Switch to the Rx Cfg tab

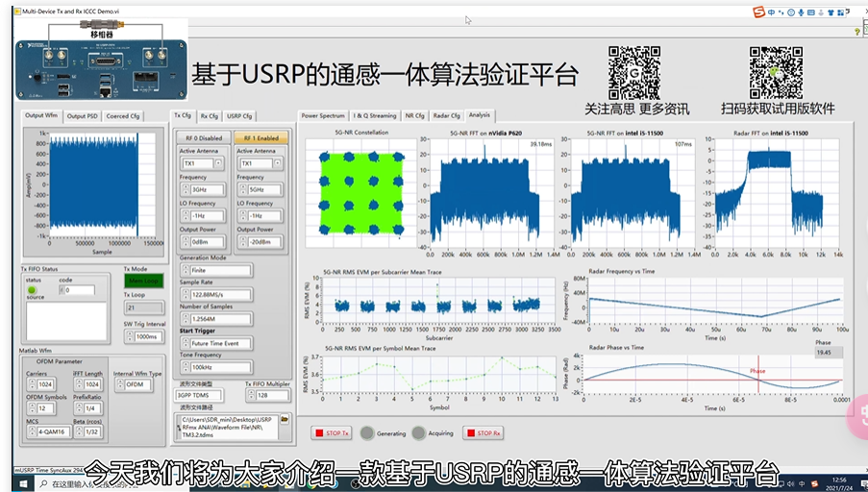209,116
